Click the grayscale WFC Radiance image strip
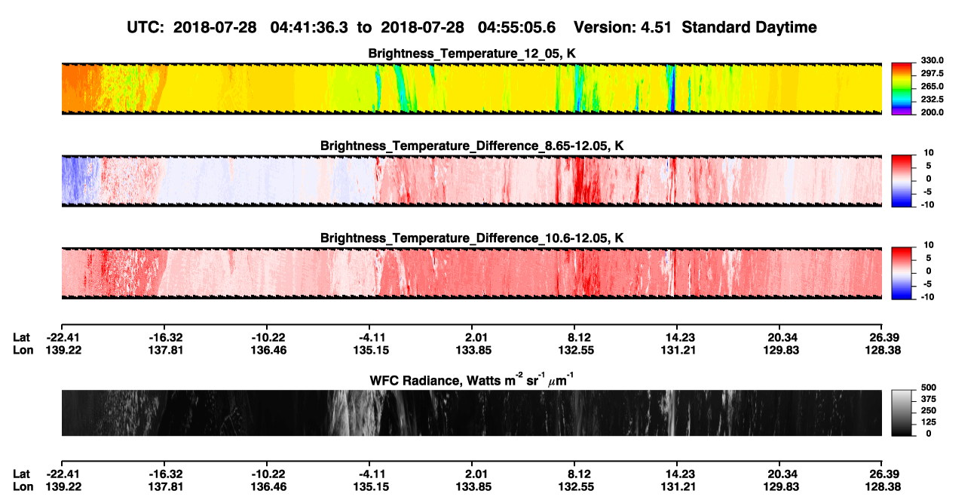The height and width of the screenshot is (503, 980). pyautogui.click(x=472, y=413)
